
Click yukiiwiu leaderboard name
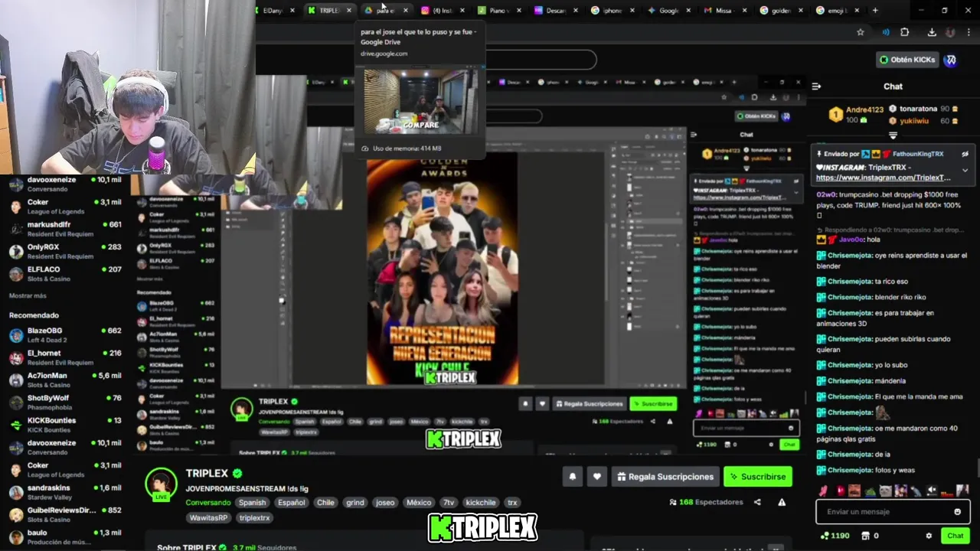coord(914,121)
